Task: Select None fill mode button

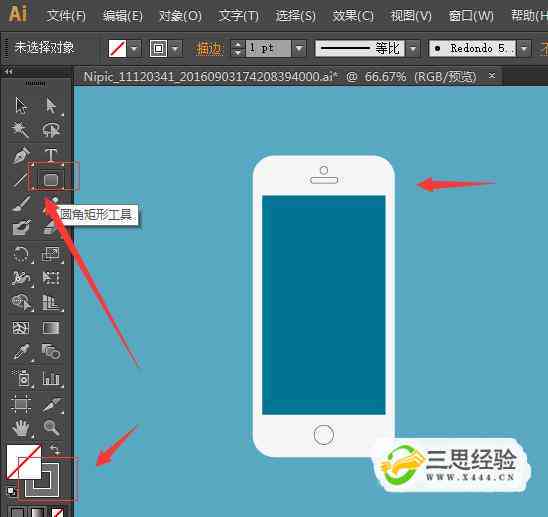Action: pos(57,512)
